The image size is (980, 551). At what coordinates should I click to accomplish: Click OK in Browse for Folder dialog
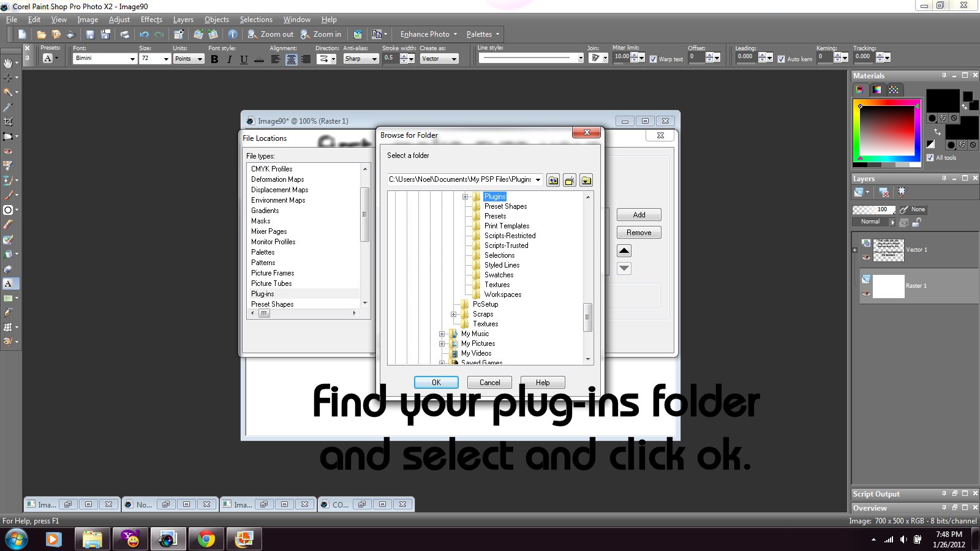(x=436, y=383)
